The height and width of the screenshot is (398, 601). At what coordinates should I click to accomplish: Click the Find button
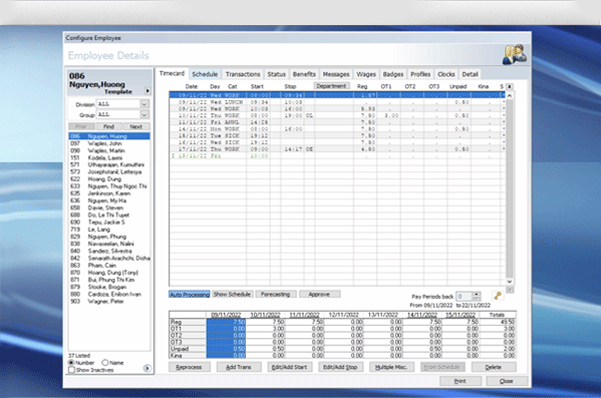(108, 126)
